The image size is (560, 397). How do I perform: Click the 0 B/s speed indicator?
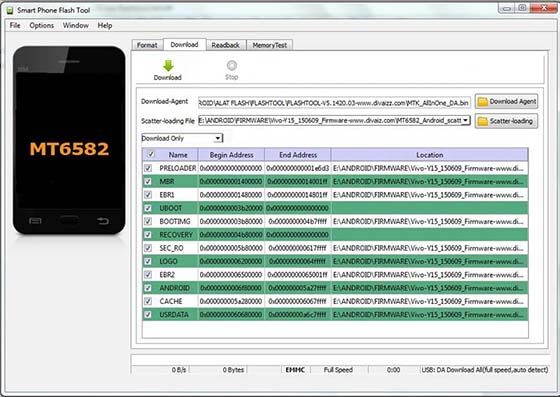coord(179,370)
